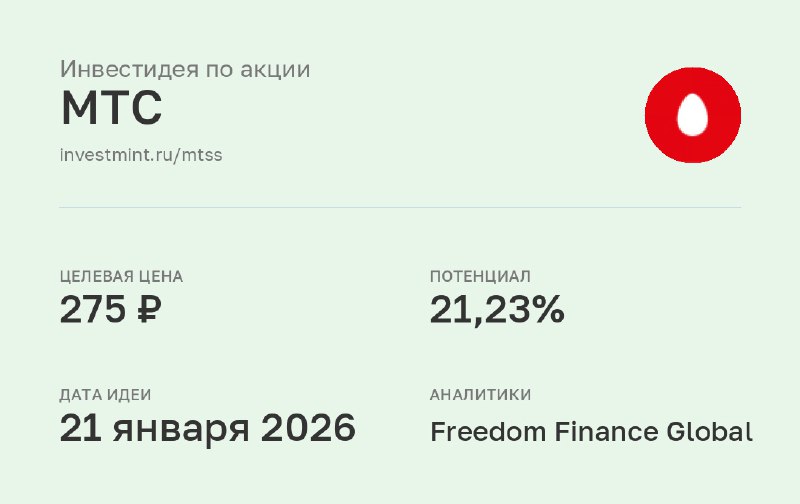Select the 21,23% potential value
This screenshot has height=504, width=800.
coord(497,310)
